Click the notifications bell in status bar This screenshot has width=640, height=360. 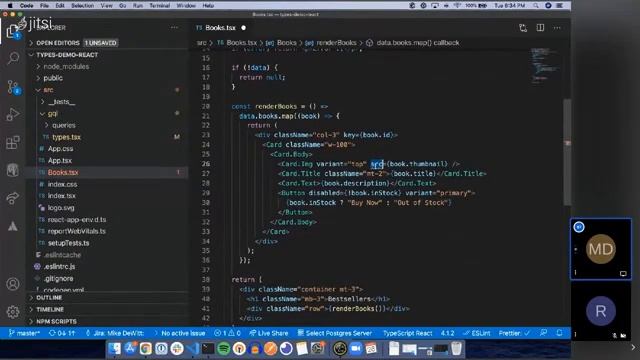560,333
